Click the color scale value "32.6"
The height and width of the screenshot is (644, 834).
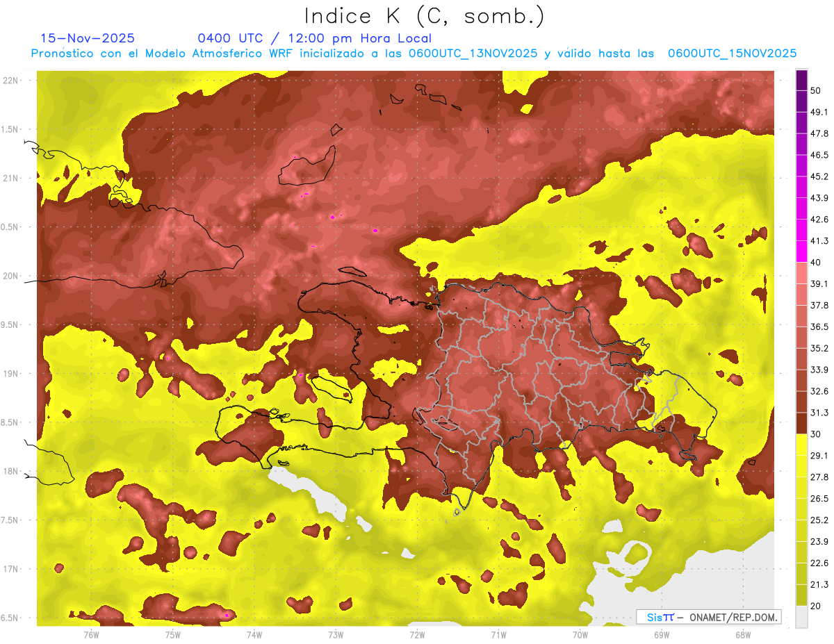pos(819,391)
